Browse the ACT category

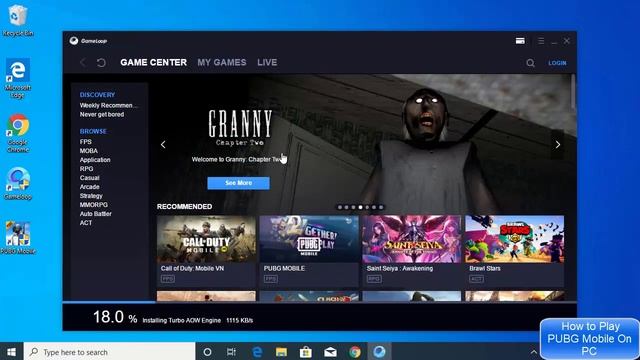[86, 223]
